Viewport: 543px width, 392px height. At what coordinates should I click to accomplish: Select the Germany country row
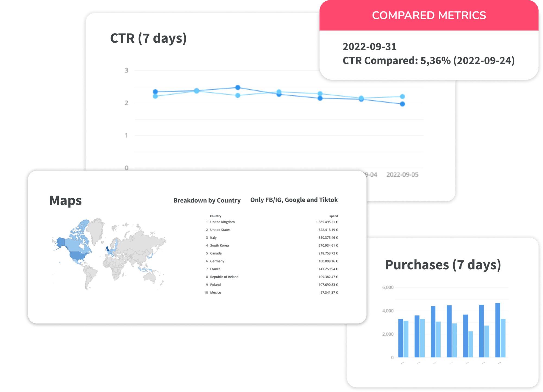tap(271, 261)
